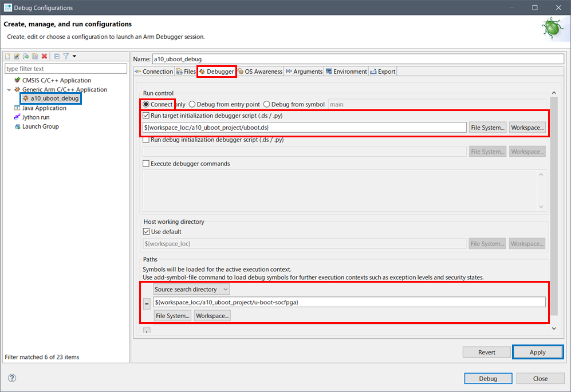This screenshot has width=571, height=392.
Task: Switch to the OS Awareness tab
Action: (x=260, y=72)
